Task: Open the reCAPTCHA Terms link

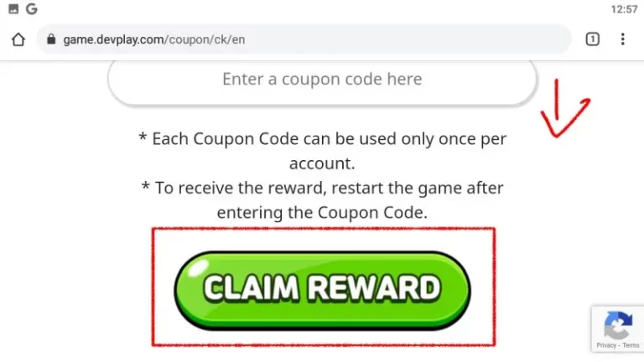Action: (x=631, y=345)
